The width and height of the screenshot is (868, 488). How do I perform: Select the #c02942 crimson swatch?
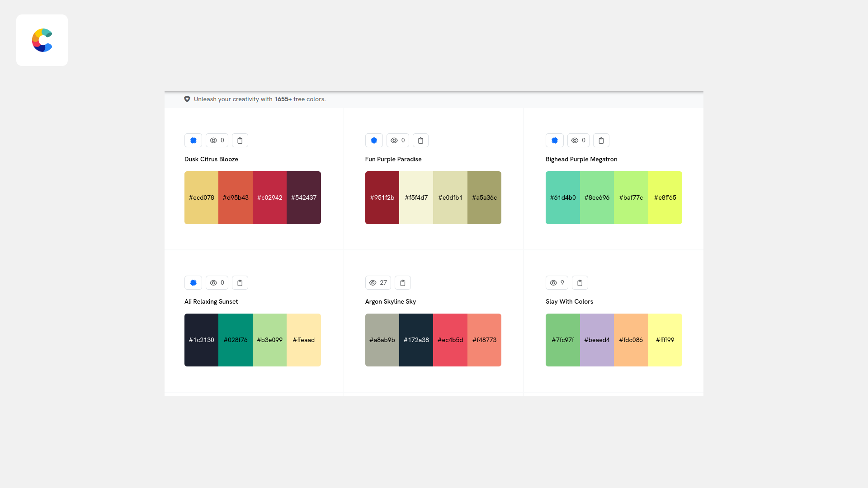[269, 197]
